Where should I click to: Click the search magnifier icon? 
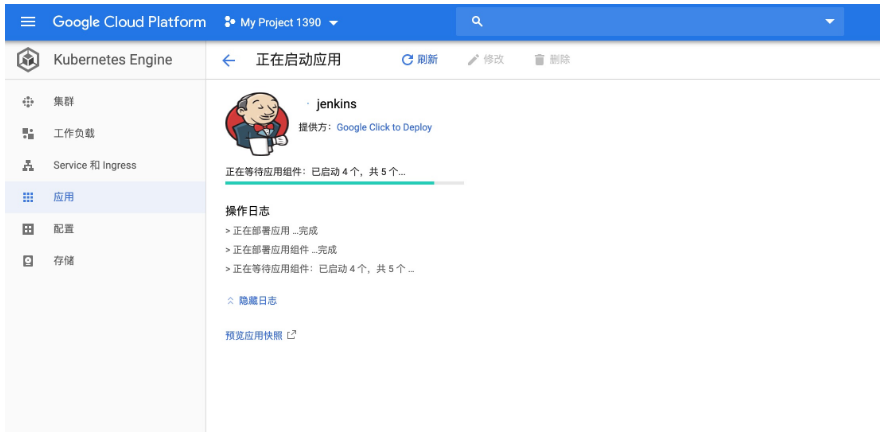477,21
